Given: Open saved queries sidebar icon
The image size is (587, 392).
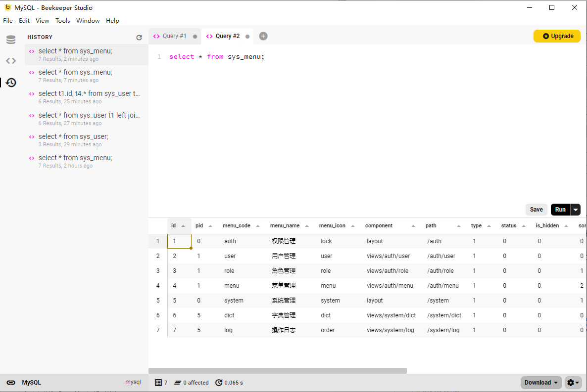Looking at the screenshot, I should point(11,61).
